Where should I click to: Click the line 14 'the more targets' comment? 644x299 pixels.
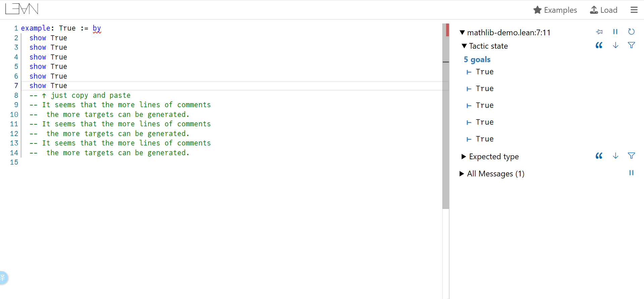(109, 153)
